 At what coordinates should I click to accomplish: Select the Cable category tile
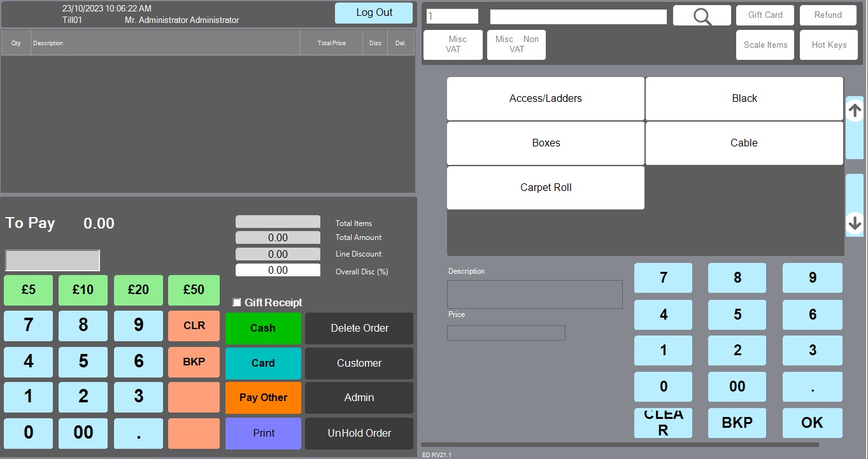point(744,143)
